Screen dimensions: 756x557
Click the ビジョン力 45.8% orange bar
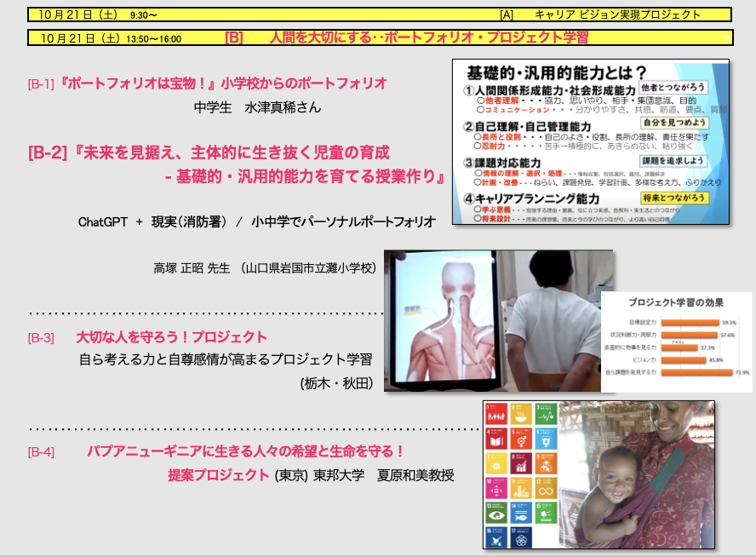coord(684,360)
